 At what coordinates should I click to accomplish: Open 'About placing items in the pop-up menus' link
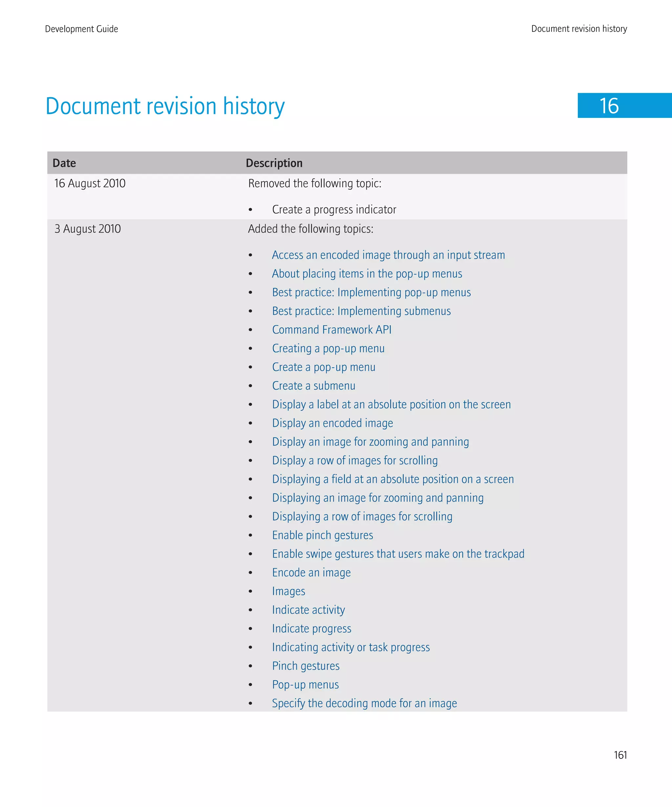point(367,273)
